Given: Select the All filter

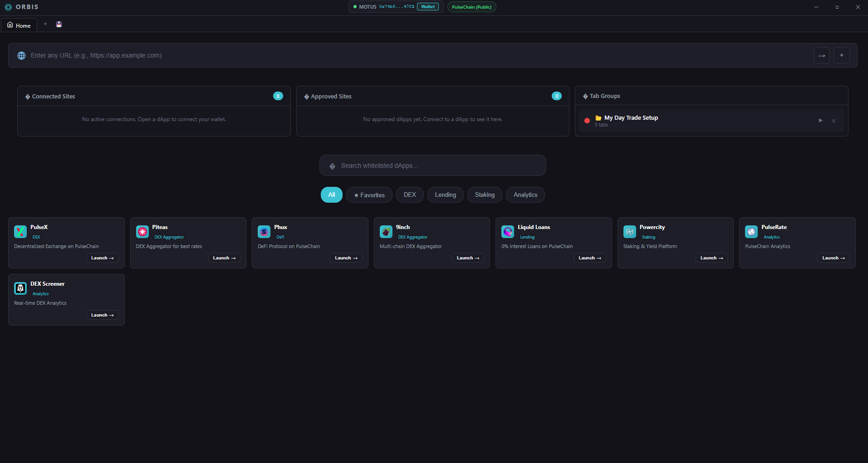Looking at the screenshot, I should pos(332,195).
